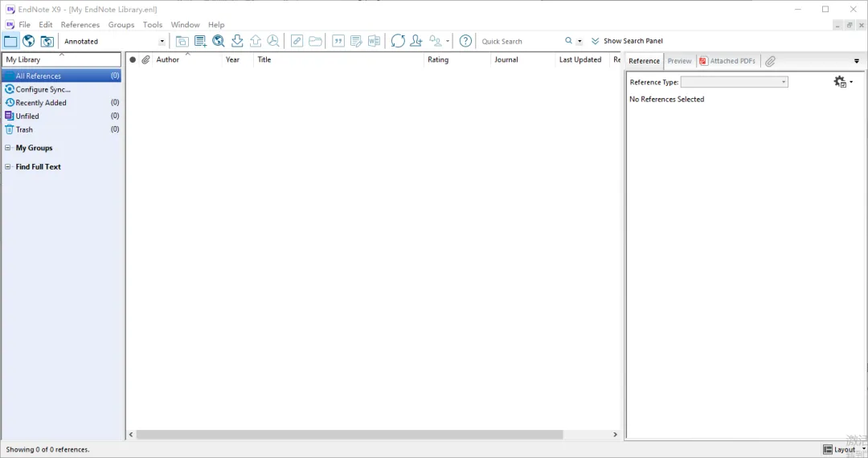Select the Unfiled group
The height and width of the screenshot is (458, 868).
(x=61, y=116)
